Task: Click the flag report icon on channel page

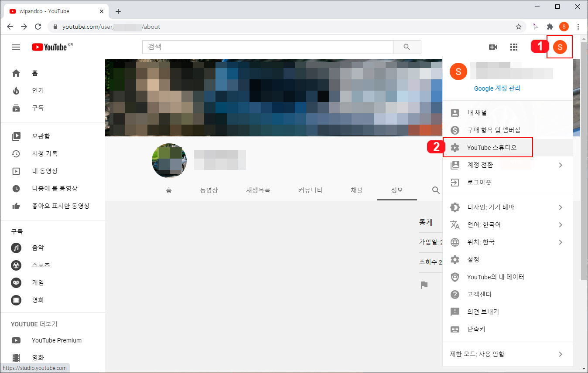Action: [424, 285]
